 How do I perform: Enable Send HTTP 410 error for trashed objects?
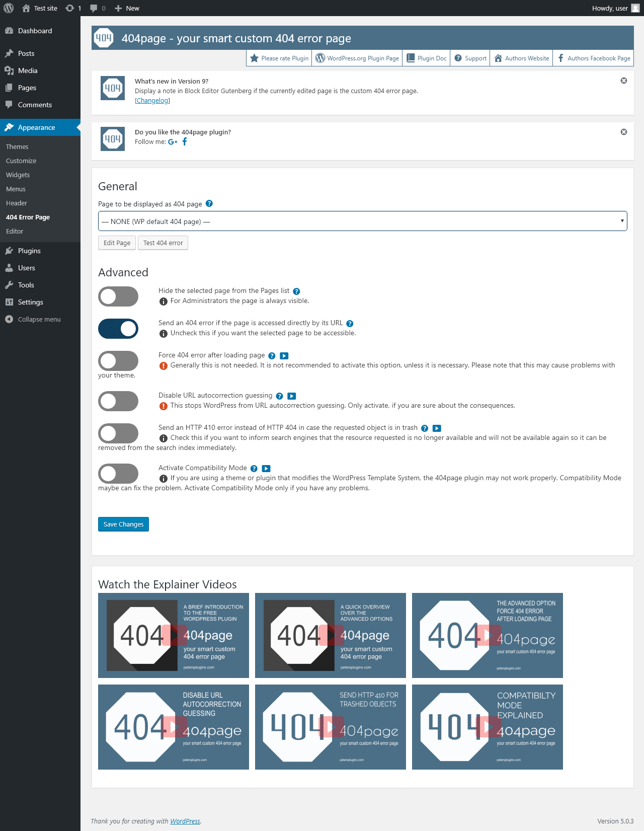coord(118,433)
